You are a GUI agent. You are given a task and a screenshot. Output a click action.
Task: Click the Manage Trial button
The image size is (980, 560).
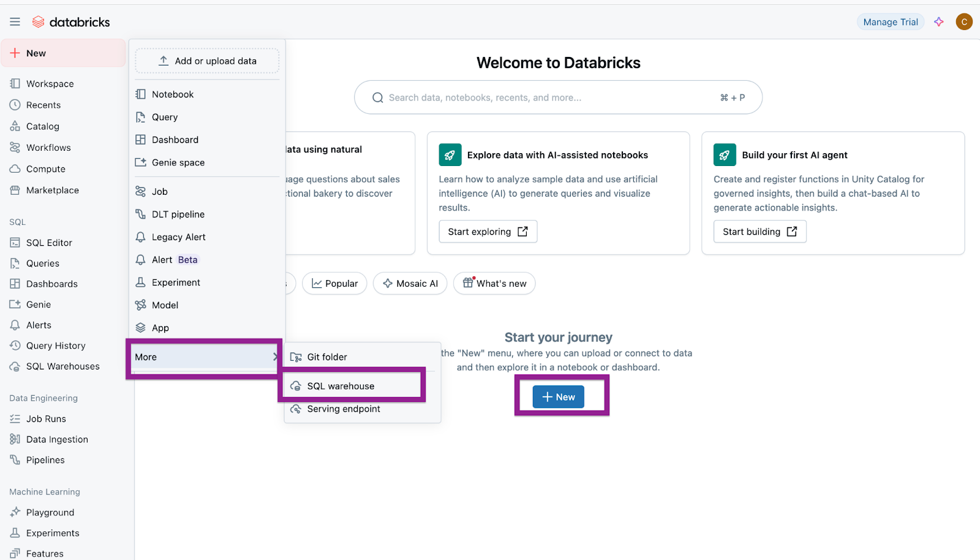pos(891,22)
